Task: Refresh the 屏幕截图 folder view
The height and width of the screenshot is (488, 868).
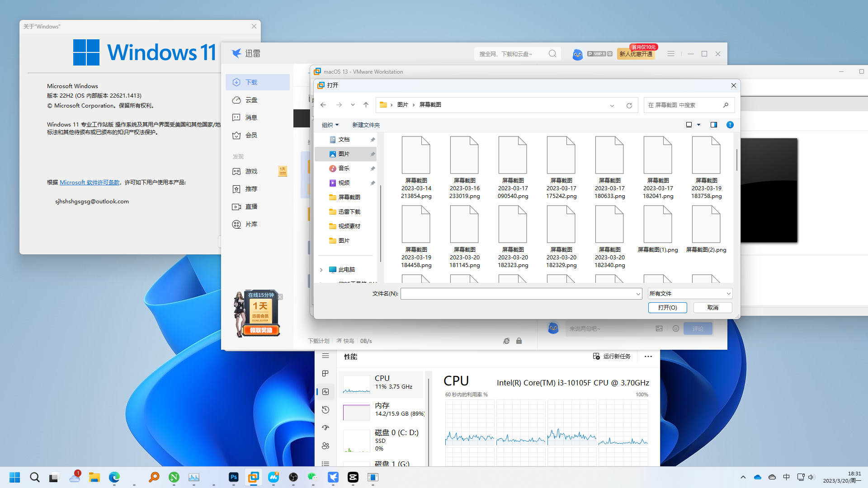Action: point(629,105)
